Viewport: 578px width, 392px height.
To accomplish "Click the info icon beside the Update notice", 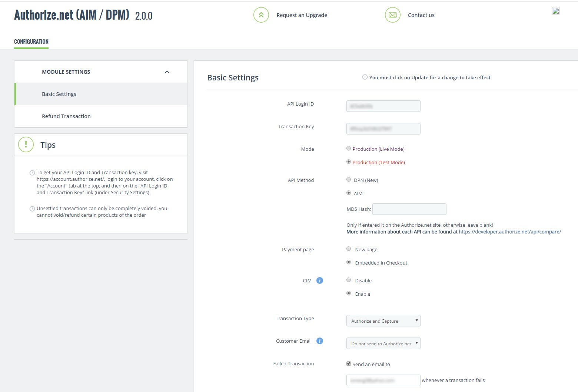I will [x=365, y=77].
